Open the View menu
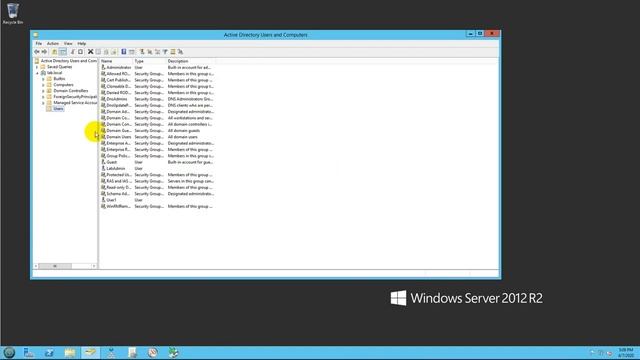The height and width of the screenshot is (360, 640). point(68,43)
